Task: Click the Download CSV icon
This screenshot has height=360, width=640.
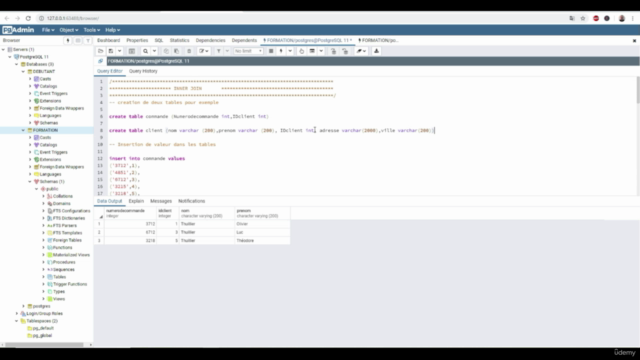Action: [x=376, y=51]
